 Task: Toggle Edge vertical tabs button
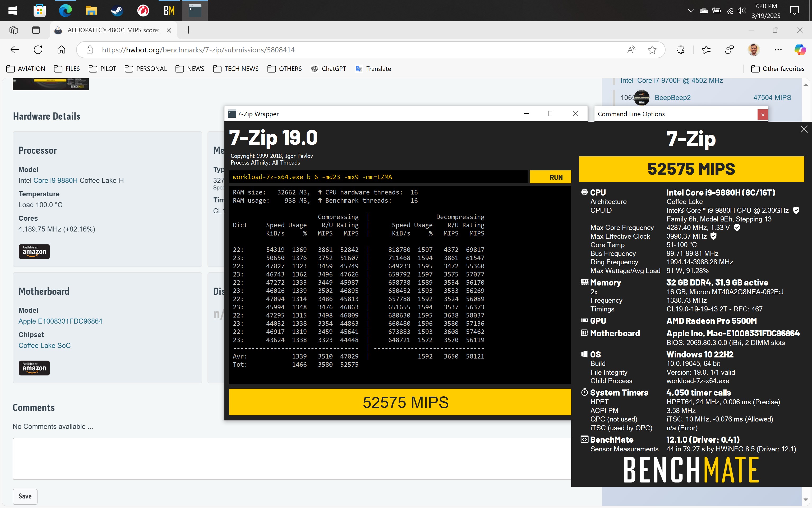click(x=36, y=30)
